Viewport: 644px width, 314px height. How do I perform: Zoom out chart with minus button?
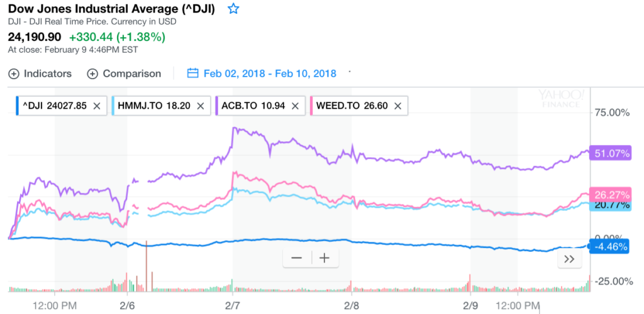click(297, 258)
